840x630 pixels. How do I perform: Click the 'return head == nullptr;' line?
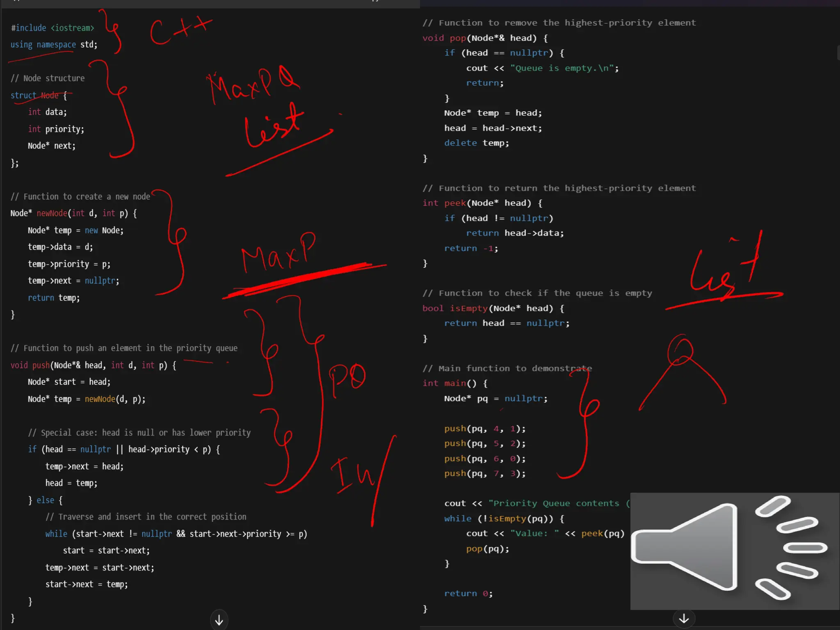coord(507,323)
